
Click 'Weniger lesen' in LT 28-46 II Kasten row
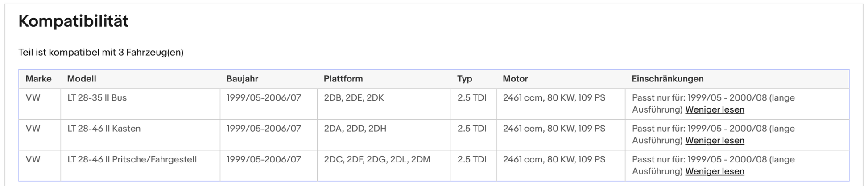point(715,140)
